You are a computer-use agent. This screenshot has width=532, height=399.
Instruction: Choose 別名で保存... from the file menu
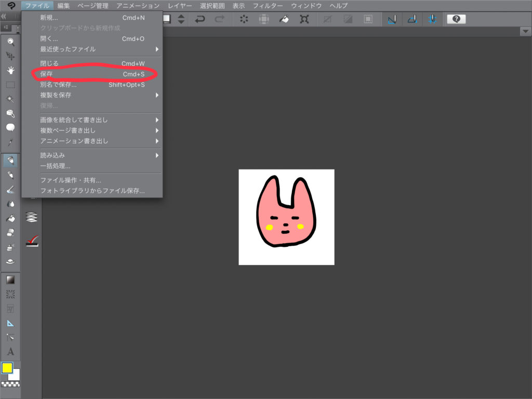[x=92, y=85]
